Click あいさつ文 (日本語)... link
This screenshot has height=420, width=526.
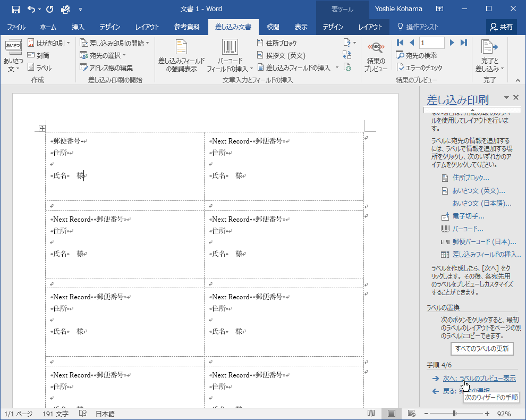(x=482, y=204)
